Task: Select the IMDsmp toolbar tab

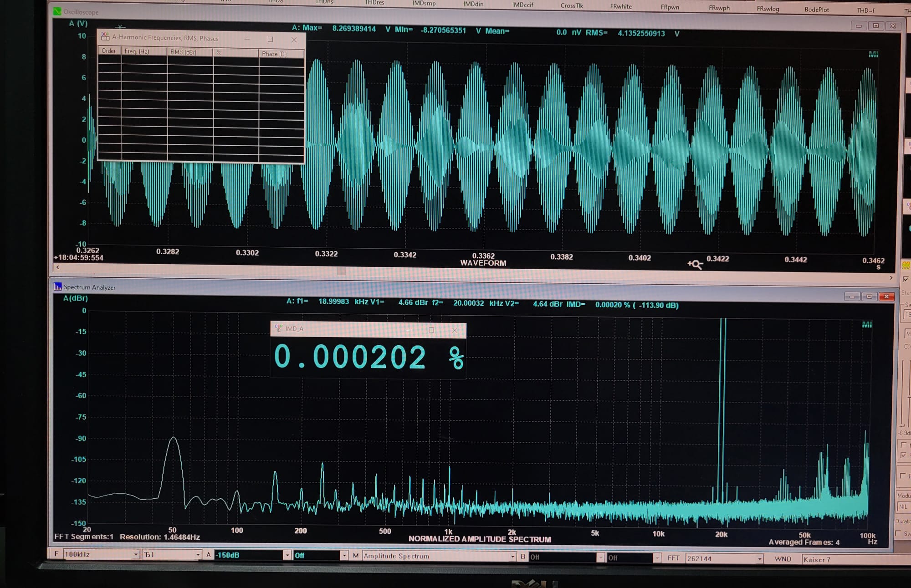Action: 424,3
